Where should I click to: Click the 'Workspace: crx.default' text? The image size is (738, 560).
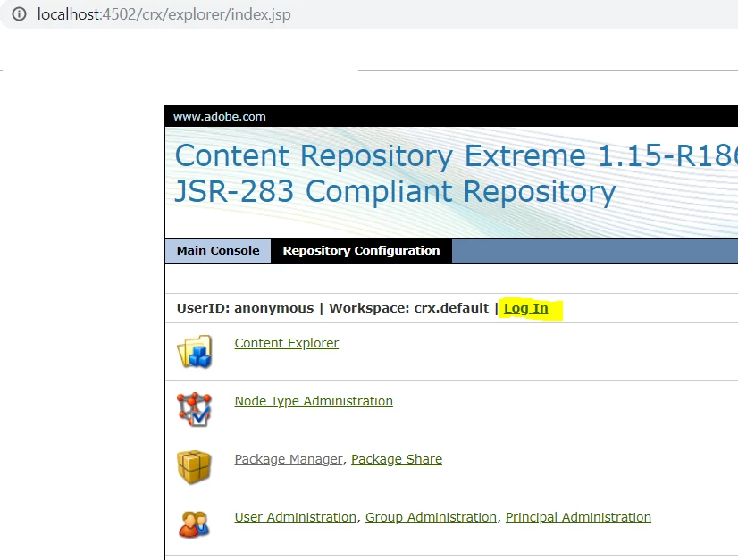tap(408, 308)
